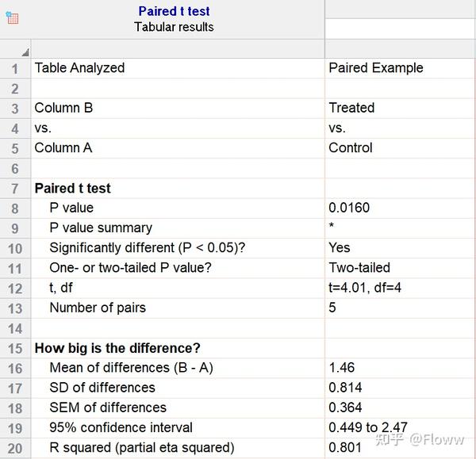Image resolution: width=476 pixels, height=459 pixels.
Task: Click the mean of differences value 1.46
Action: pos(342,368)
